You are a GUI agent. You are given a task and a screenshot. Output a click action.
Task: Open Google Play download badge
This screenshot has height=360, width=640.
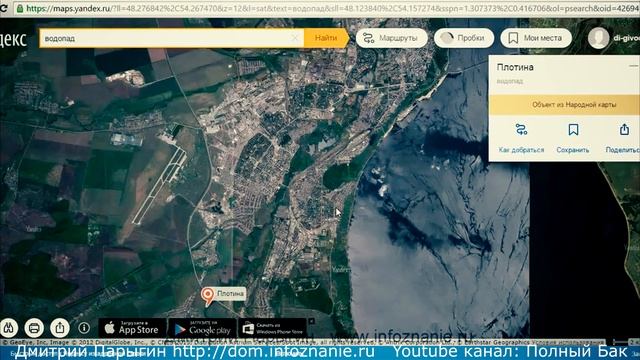tap(202, 328)
